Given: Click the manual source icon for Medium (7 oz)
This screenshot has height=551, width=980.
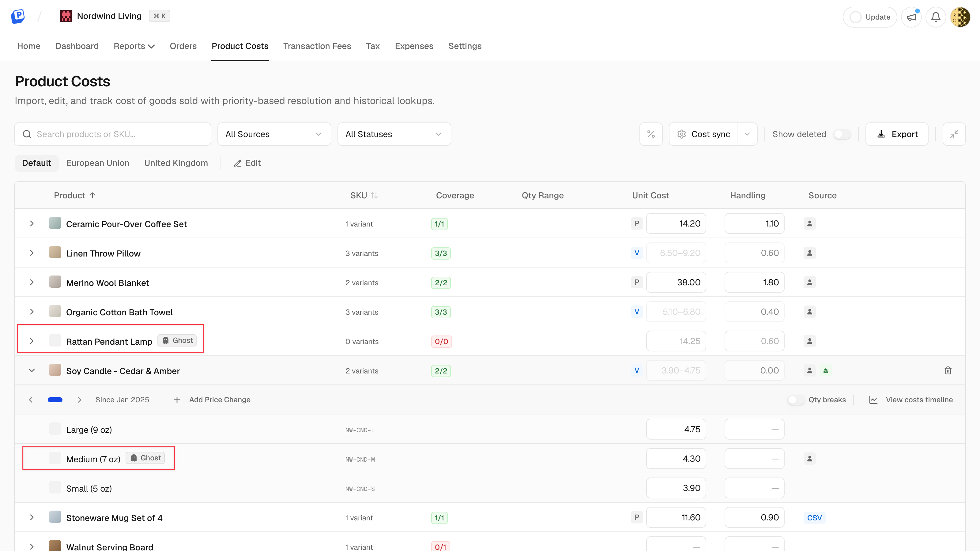Looking at the screenshot, I should 809,459.
